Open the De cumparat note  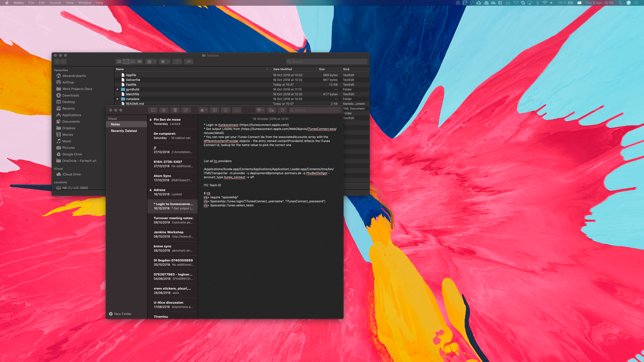tap(173, 136)
